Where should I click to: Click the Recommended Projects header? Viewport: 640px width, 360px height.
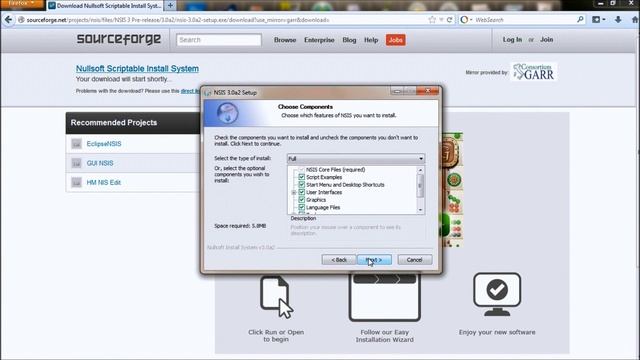(x=113, y=122)
